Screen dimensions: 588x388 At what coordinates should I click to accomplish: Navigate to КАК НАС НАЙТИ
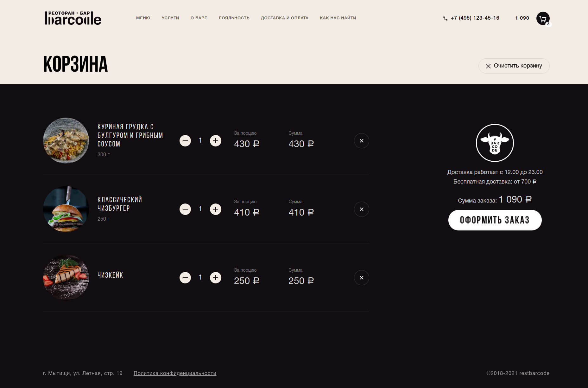[x=338, y=18]
